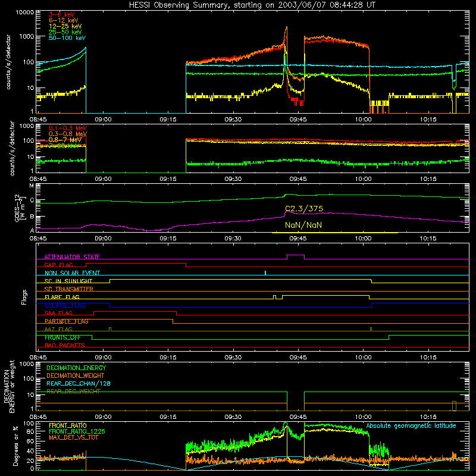Image resolution: width=476 pixels, height=476 pixels.
Task: Click the 'Absolute geomagnetic latitude' label
Action: pos(411,426)
